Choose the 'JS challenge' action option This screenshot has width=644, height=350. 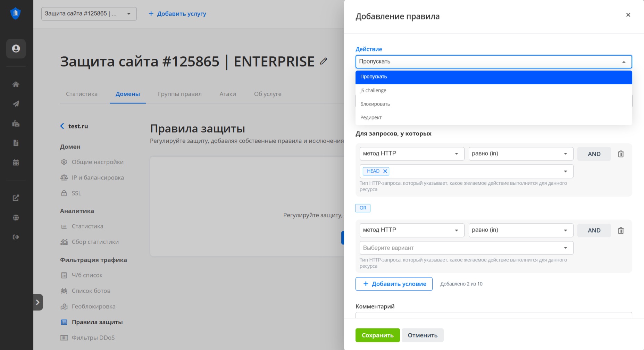[x=373, y=91]
